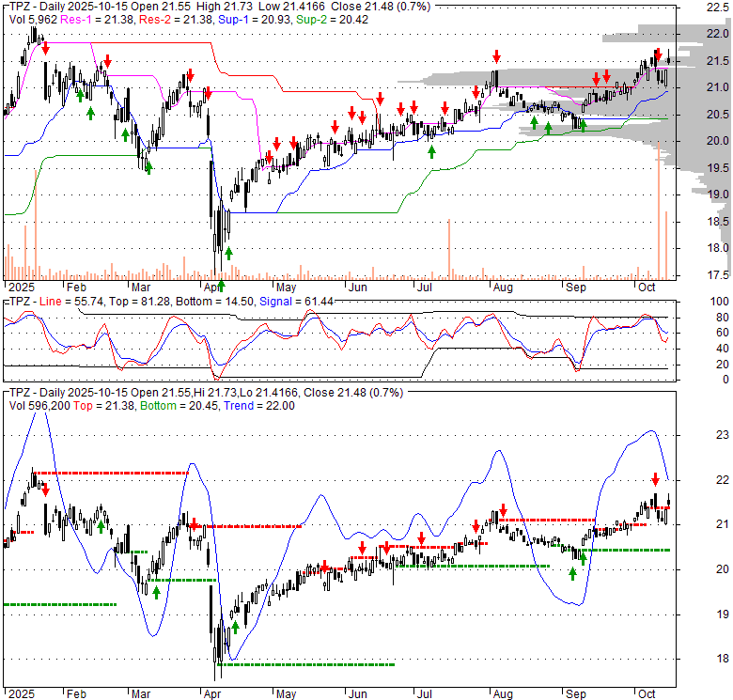Screen dimensions: 733x700
Task: Click the tallest October volume bar in the top chart
Action: pos(659,211)
